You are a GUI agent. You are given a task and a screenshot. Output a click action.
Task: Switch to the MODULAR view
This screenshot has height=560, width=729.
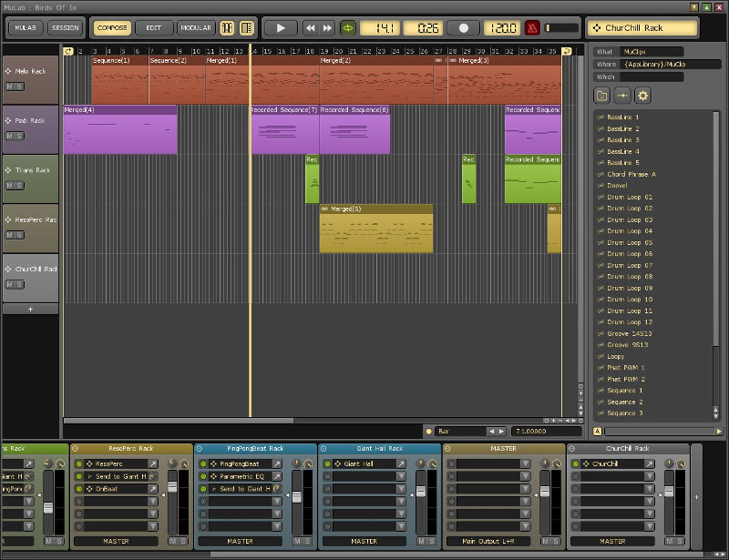pos(196,28)
